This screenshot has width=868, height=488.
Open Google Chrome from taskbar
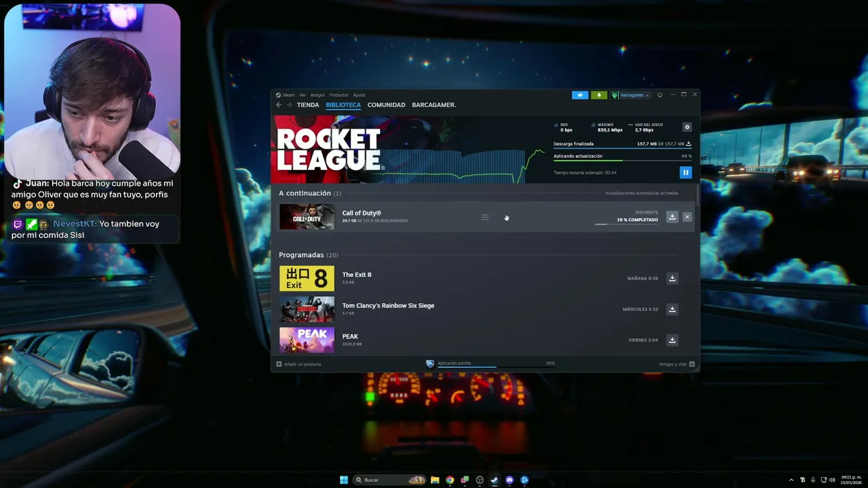coord(450,480)
